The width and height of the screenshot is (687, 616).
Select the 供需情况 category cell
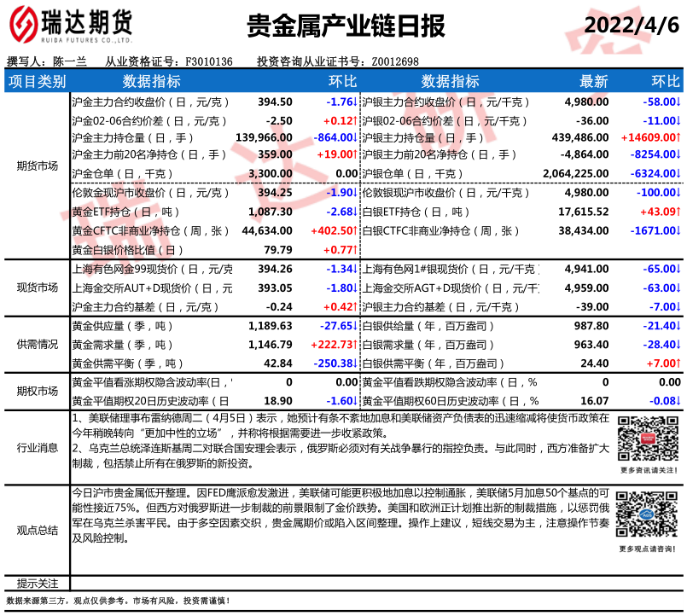pos(37,345)
